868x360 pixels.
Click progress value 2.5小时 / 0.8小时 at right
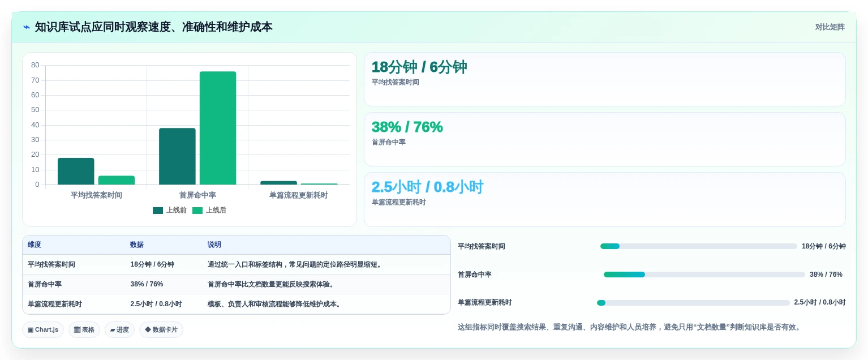820,302
